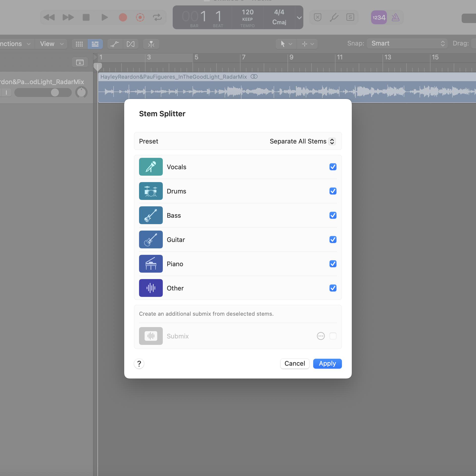Image resolution: width=476 pixels, height=476 pixels.
Task: Click the Bass guitar icon
Action: click(x=151, y=215)
